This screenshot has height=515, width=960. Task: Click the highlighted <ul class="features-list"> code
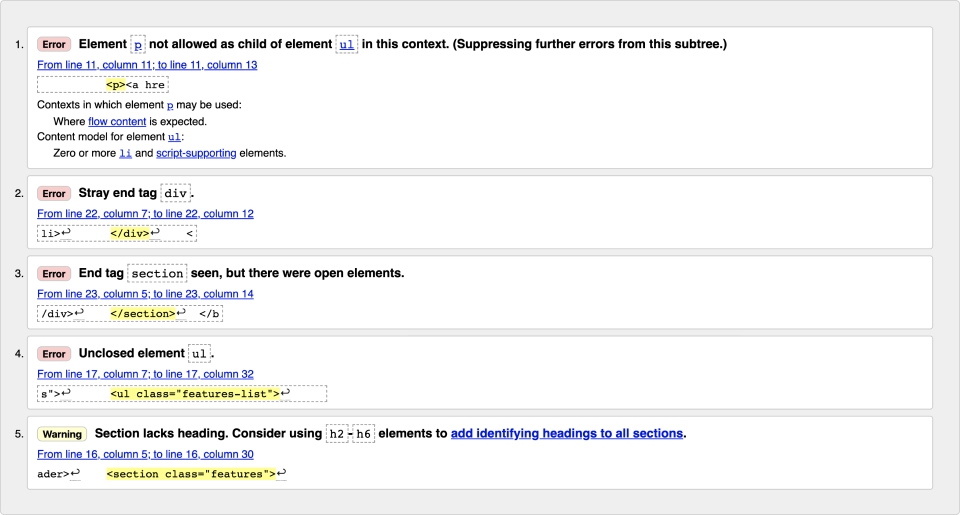pyautogui.click(x=194, y=393)
